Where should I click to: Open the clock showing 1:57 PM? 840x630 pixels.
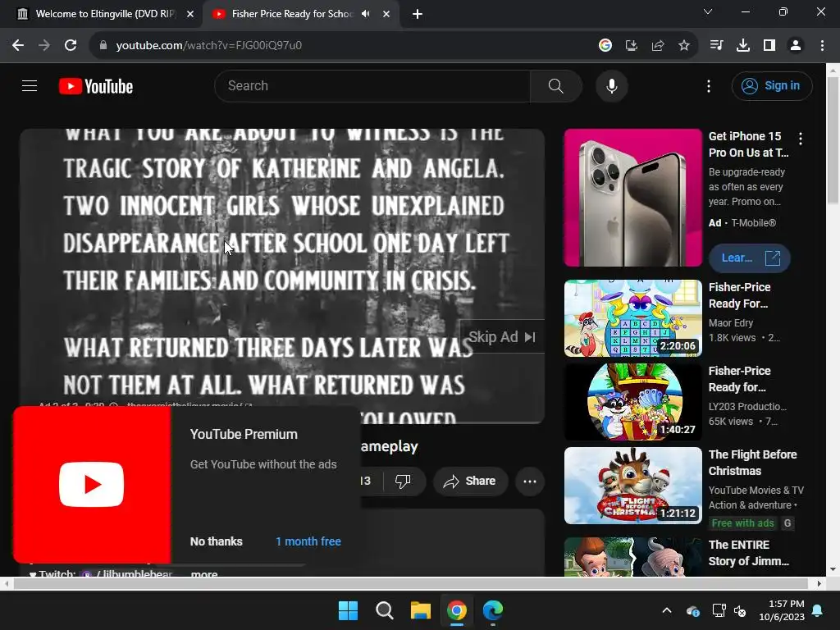[x=782, y=610]
